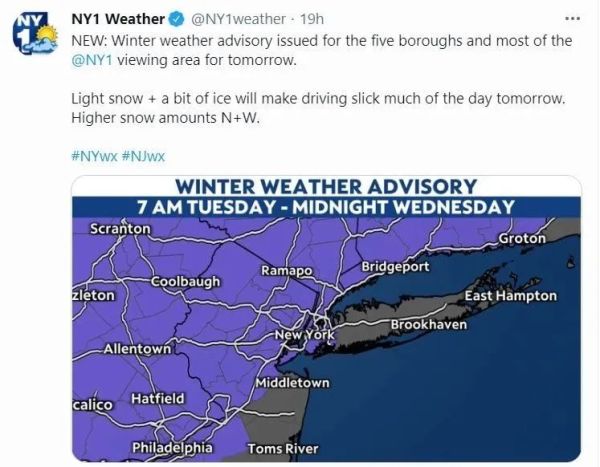Screen dimensions: 600x467
Task: Open the NY1 Weather profile avatar
Action: click(x=35, y=33)
